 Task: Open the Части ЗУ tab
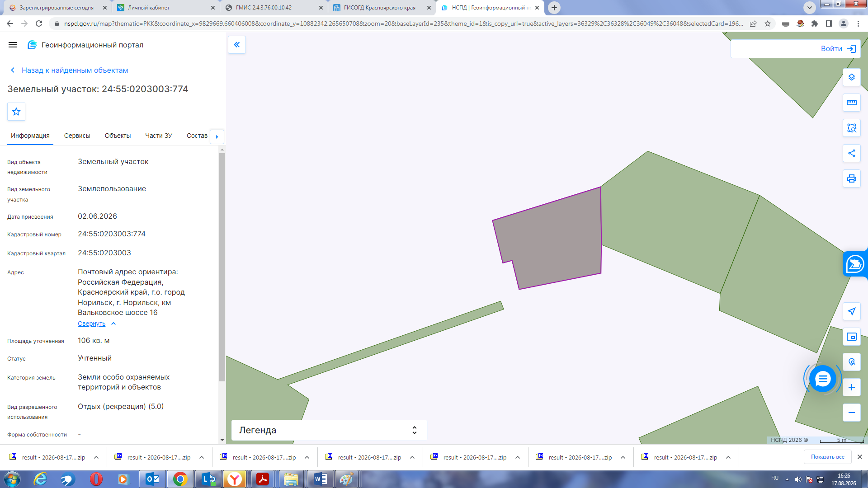click(159, 136)
